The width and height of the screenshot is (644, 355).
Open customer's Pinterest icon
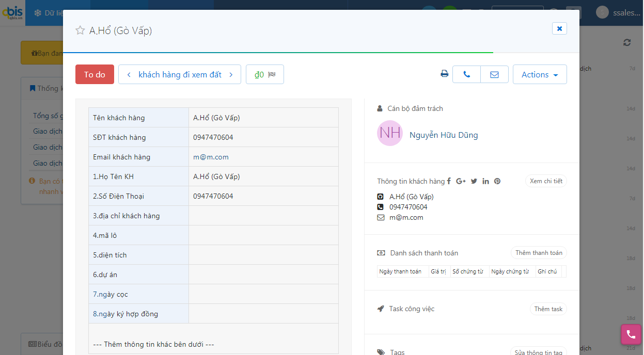(497, 181)
